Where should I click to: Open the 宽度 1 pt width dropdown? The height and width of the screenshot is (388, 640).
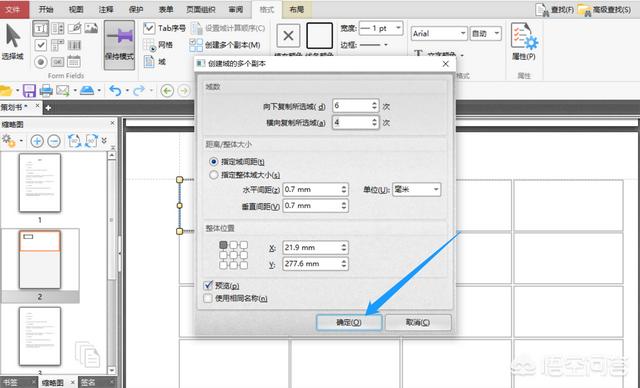[381, 29]
